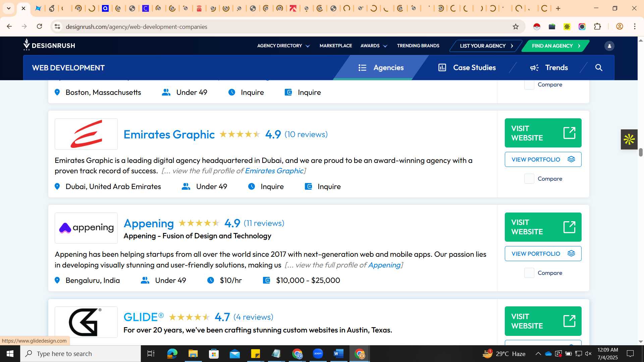644x362 pixels.
Task: Open Mail app from taskbar
Action: pos(235,354)
